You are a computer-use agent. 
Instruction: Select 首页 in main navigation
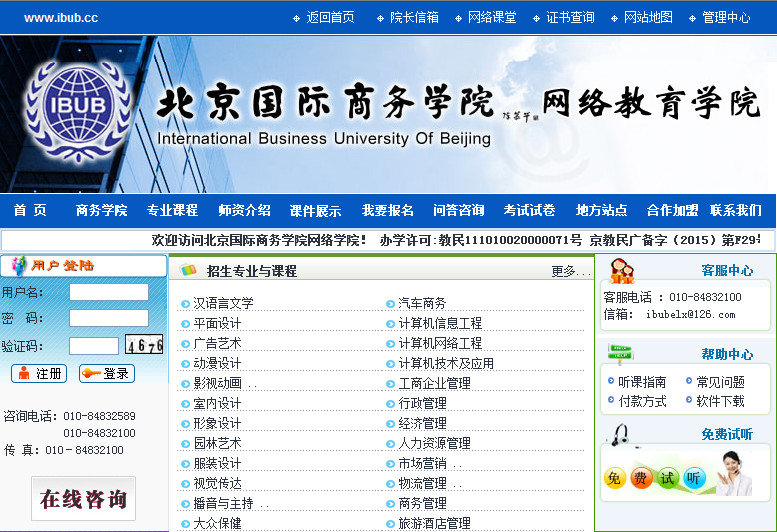30,210
